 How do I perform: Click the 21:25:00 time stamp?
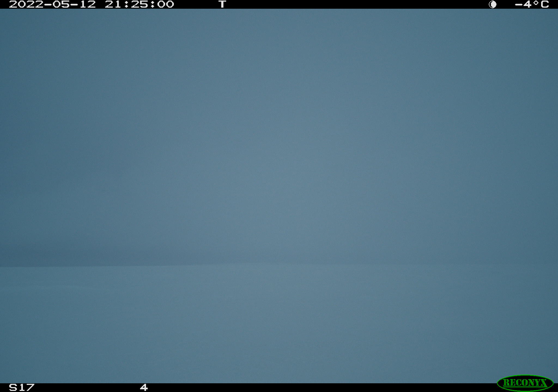click(x=139, y=4)
